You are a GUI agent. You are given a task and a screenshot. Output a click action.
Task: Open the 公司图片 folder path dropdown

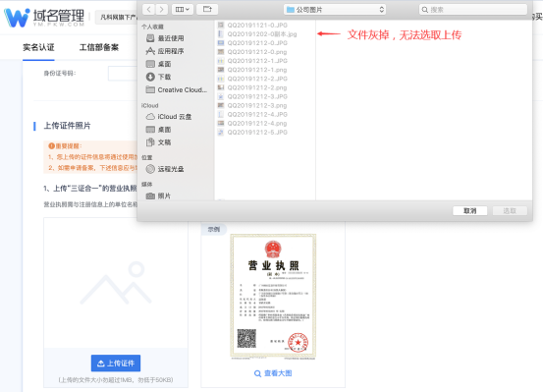(334, 10)
